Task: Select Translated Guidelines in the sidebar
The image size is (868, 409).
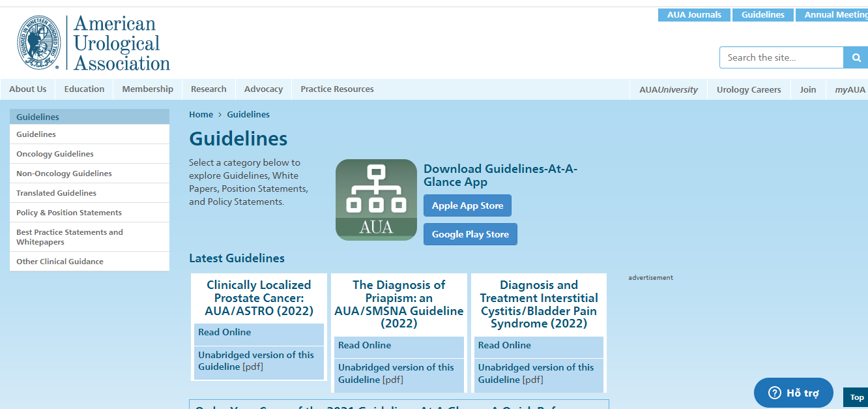Action: coord(56,193)
